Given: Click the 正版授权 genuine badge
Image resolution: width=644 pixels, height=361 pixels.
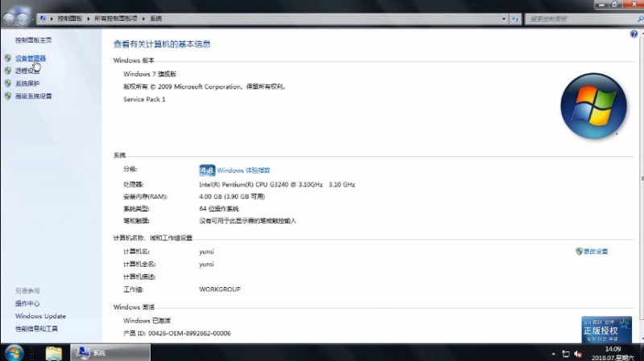Looking at the screenshot, I should point(606,330).
